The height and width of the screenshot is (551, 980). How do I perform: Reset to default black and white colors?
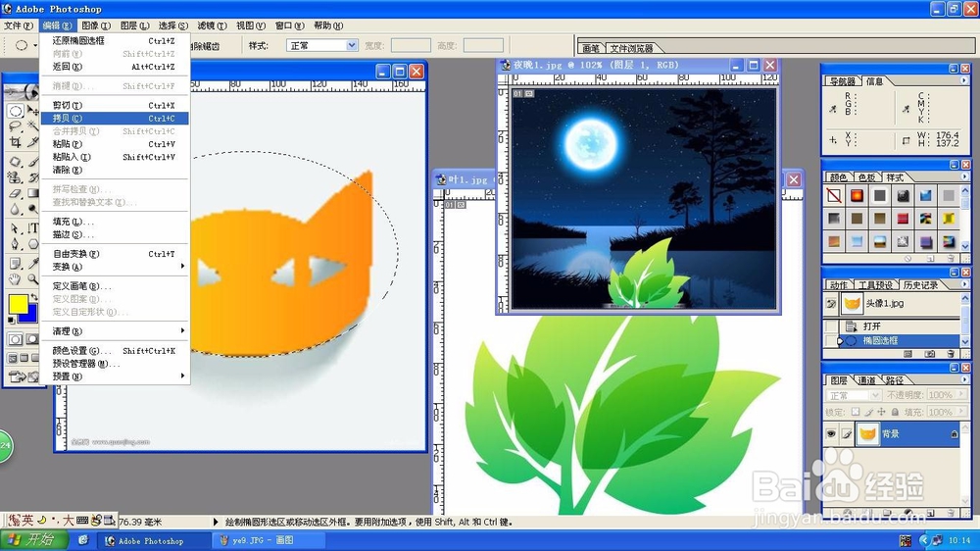point(11,321)
